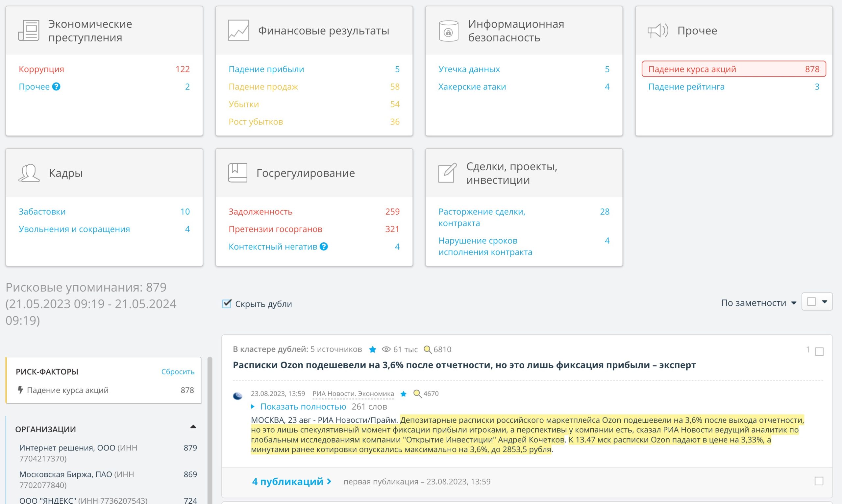Click the sidebar vertical scrollbar
This screenshot has height=504, width=842.
210,430
